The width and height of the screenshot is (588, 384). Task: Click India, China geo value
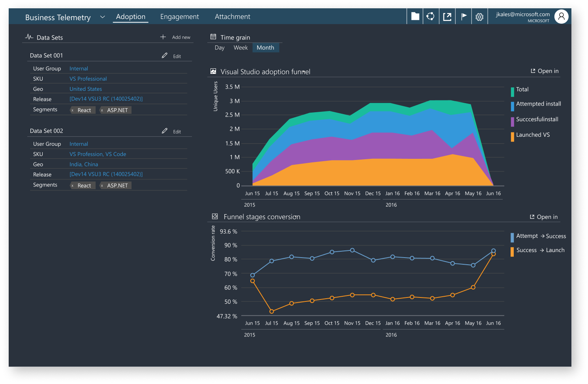click(84, 165)
